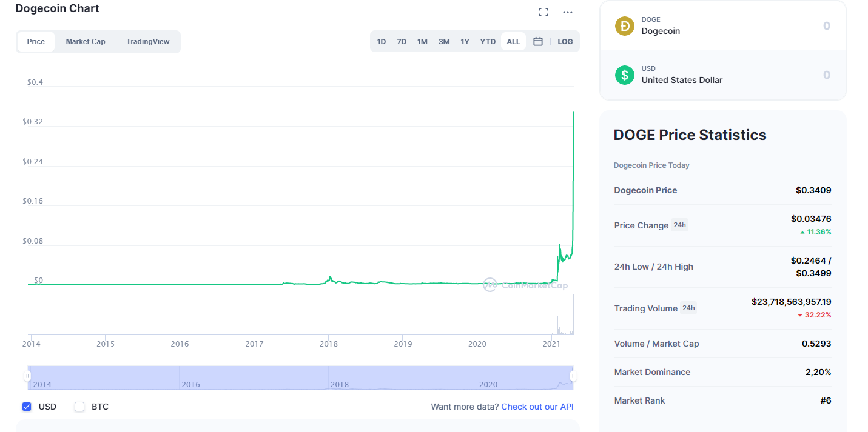Click the green US Dollar icon
The image size is (868, 432).
point(625,75)
